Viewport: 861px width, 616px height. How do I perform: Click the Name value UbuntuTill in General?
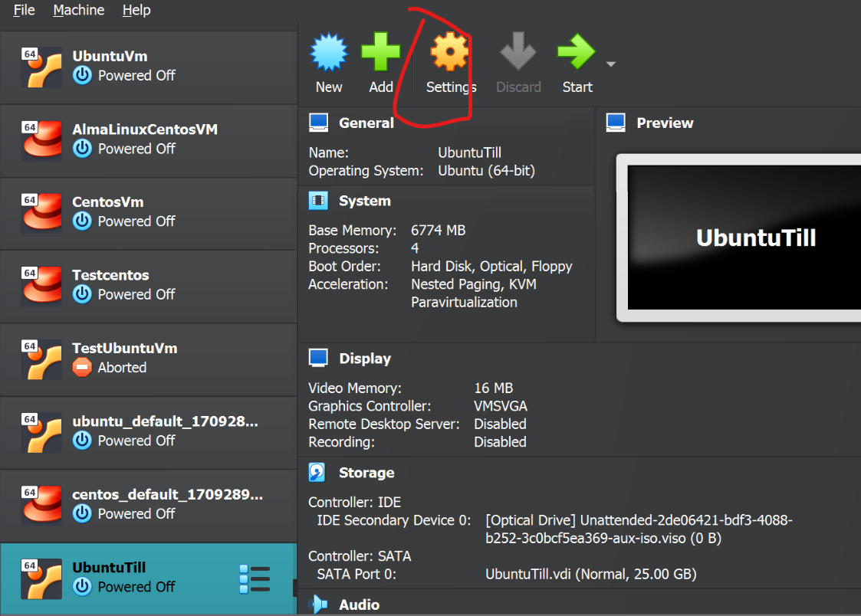(469, 152)
